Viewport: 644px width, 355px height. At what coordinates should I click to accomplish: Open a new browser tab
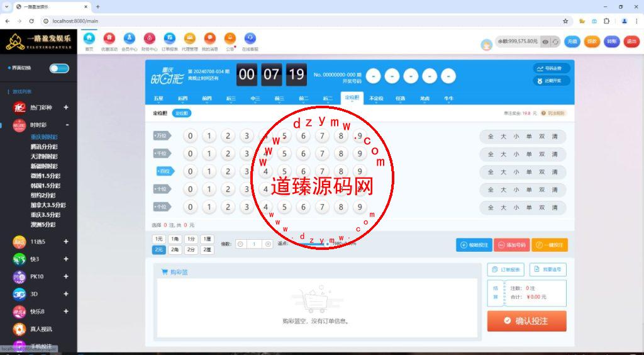(97, 6)
